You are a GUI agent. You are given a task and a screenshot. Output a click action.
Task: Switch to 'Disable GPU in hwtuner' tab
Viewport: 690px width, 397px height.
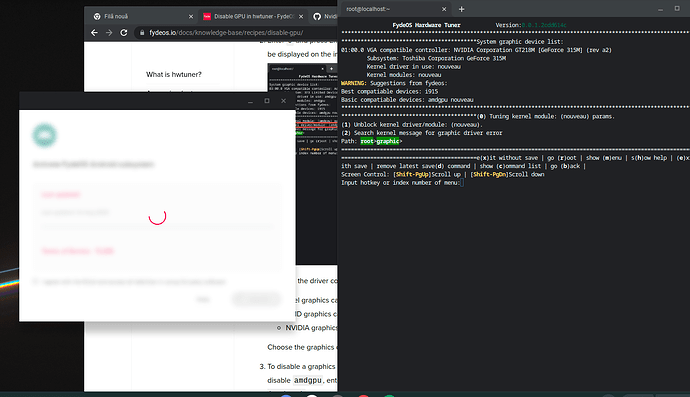[x=253, y=16]
